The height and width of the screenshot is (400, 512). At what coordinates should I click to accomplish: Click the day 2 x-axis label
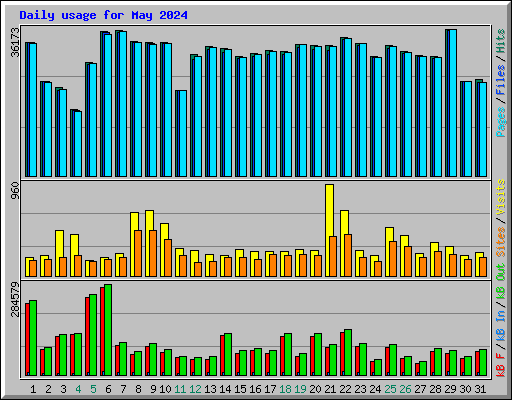point(48,389)
